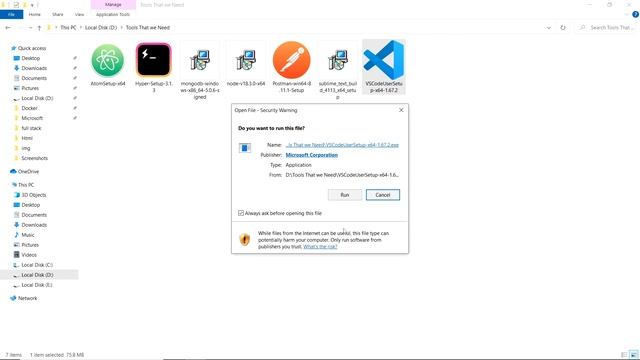The height and width of the screenshot is (360, 640).
Task: Switch to details view button
Action: (624, 355)
